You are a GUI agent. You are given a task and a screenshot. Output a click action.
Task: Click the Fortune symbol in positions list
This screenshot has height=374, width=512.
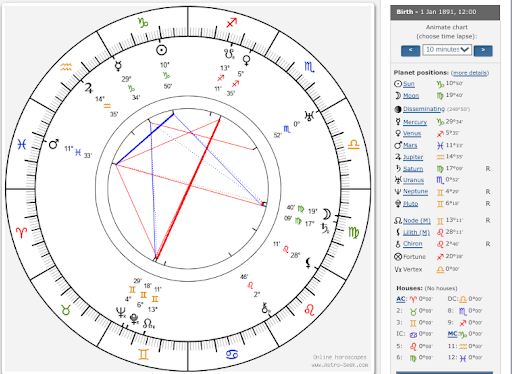point(398,257)
